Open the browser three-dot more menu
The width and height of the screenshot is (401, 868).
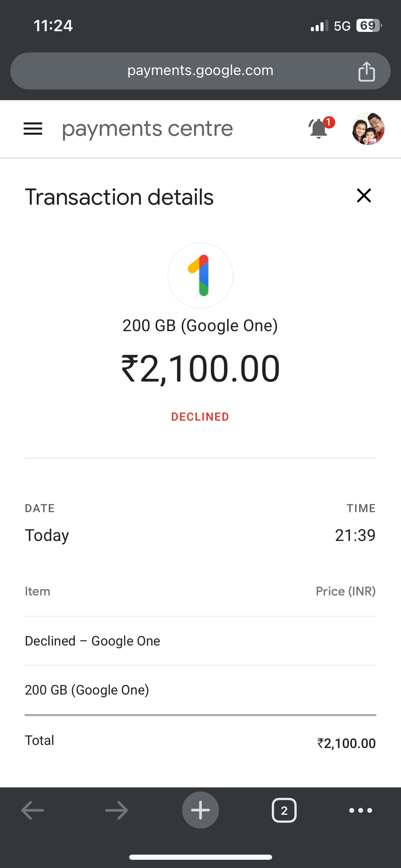click(x=361, y=810)
